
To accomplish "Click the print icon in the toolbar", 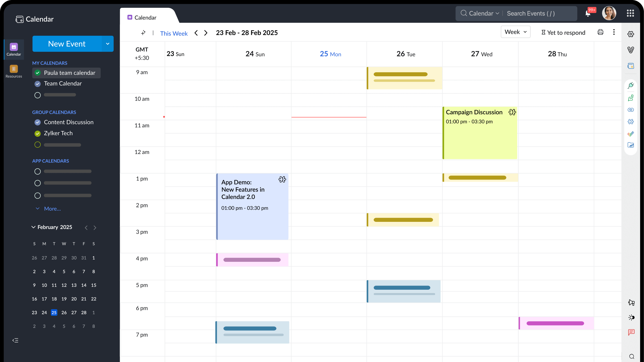I will [600, 32].
